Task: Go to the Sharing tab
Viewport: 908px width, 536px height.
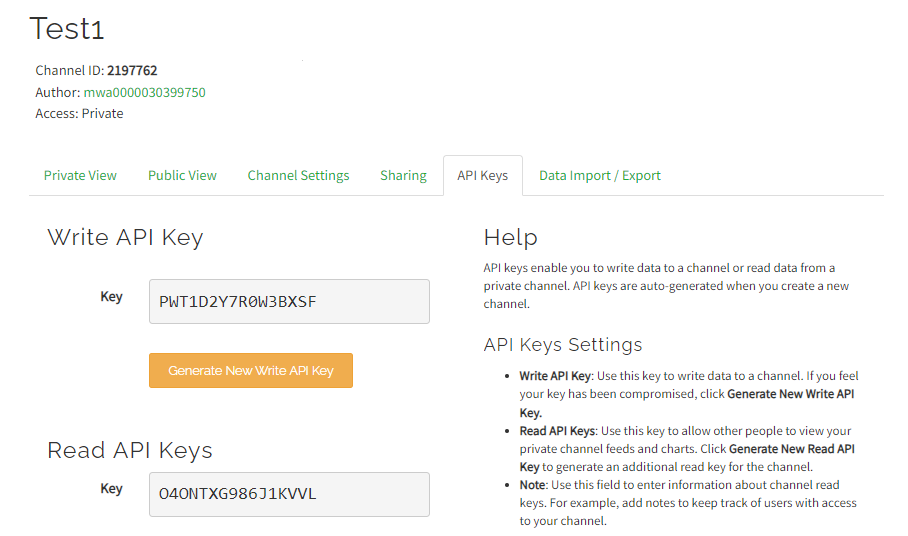Action: coord(403,175)
